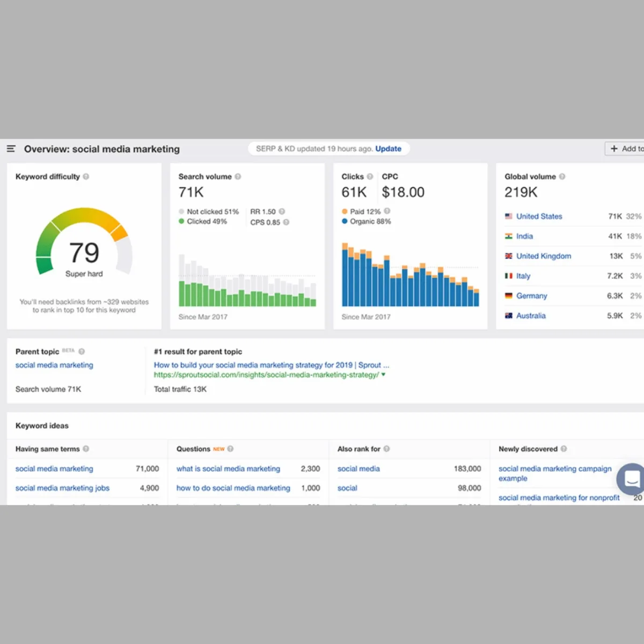This screenshot has height=644, width=644.
Task: Open Newly discovered help icon
Action: (563, 449)
